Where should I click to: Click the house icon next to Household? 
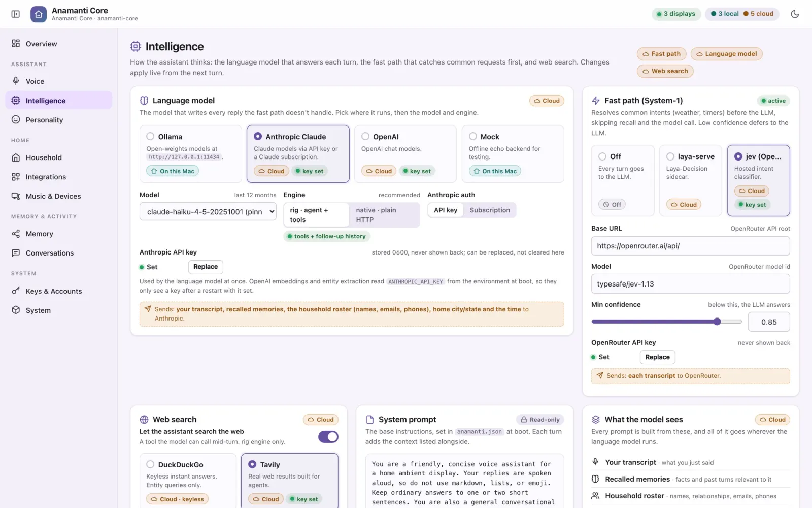(16, 157)
